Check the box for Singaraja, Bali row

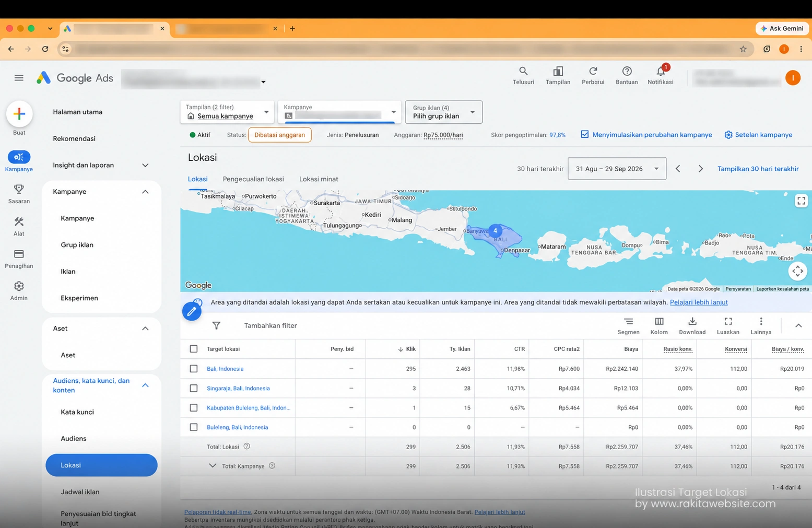point(194,388)
